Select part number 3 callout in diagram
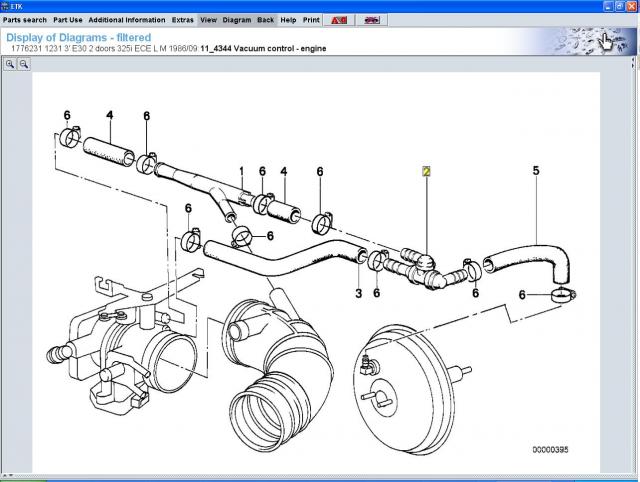The width and height of the screenshot is (640, 482). tap(358, 292)
